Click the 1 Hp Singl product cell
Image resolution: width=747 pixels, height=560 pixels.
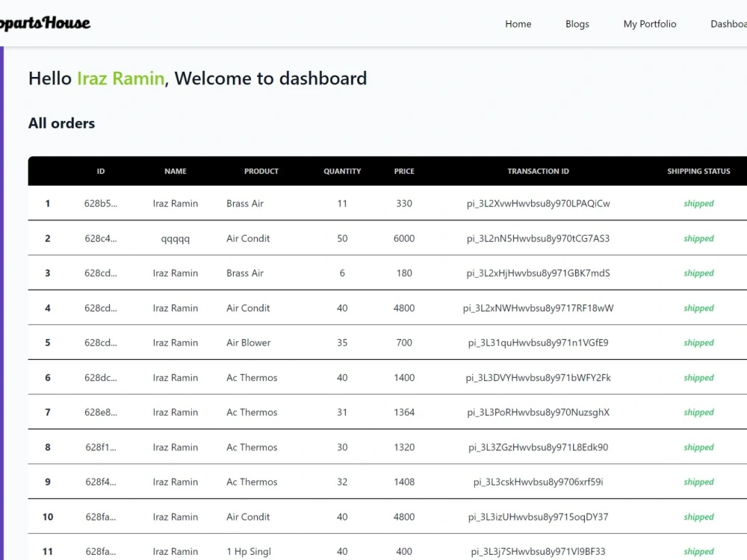[x=248, y=552]
